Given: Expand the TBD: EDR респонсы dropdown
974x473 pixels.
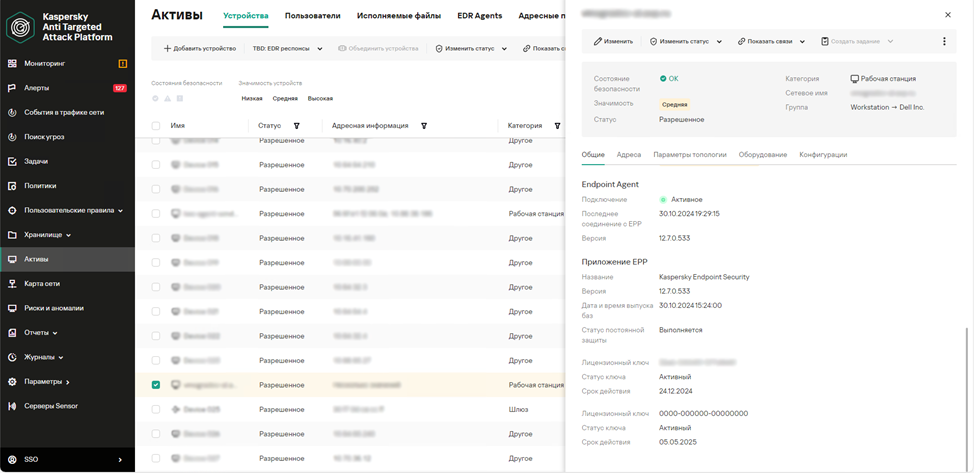Looking at the screenshot, I should (288, 48).
